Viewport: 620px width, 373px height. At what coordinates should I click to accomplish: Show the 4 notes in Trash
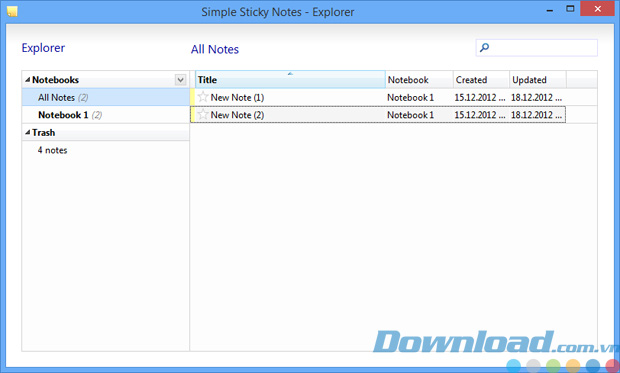tap(53, 150)
